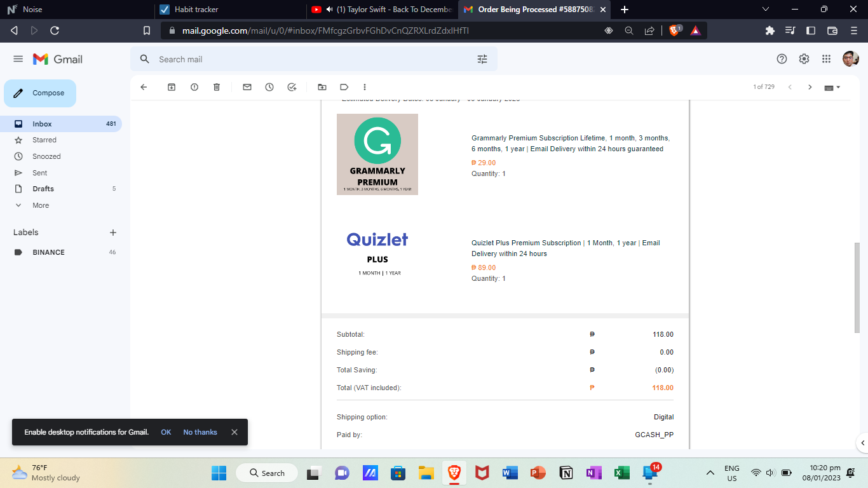Open the browser tab search dropdown

[x=766, y=9]
